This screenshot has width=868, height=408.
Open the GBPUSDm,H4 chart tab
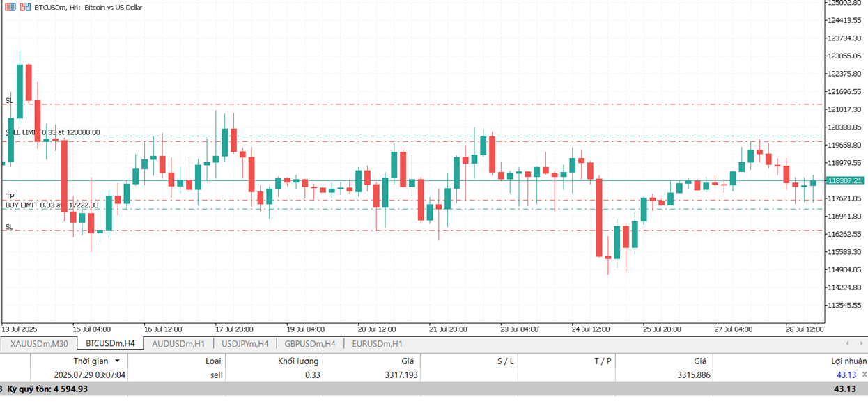(310, 343)
